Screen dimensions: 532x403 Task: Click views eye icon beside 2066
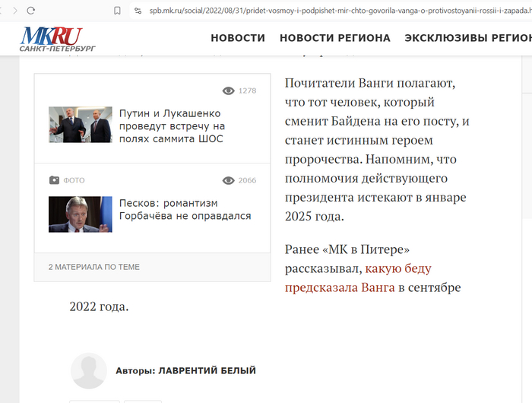coord(228,180)
